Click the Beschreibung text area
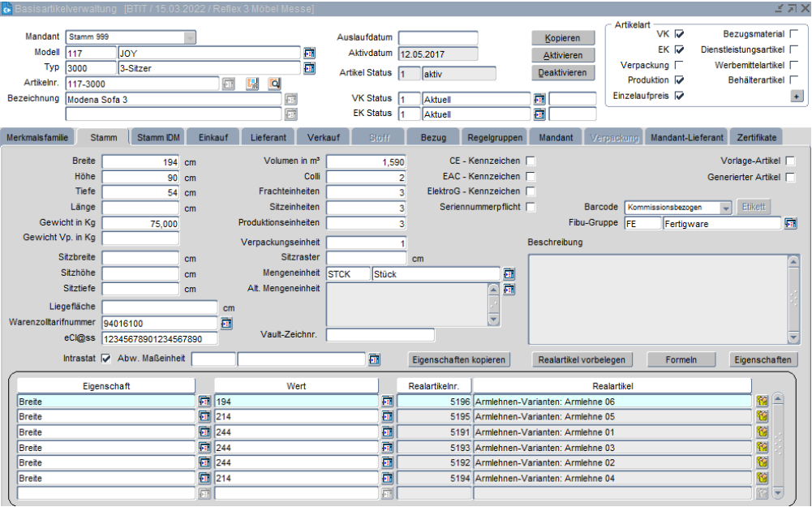This screenshot has width=812, height=507. point(657,299)
